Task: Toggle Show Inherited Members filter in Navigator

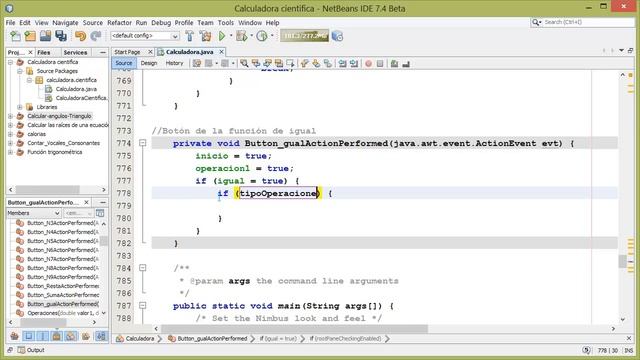Action: coord(14,336)
